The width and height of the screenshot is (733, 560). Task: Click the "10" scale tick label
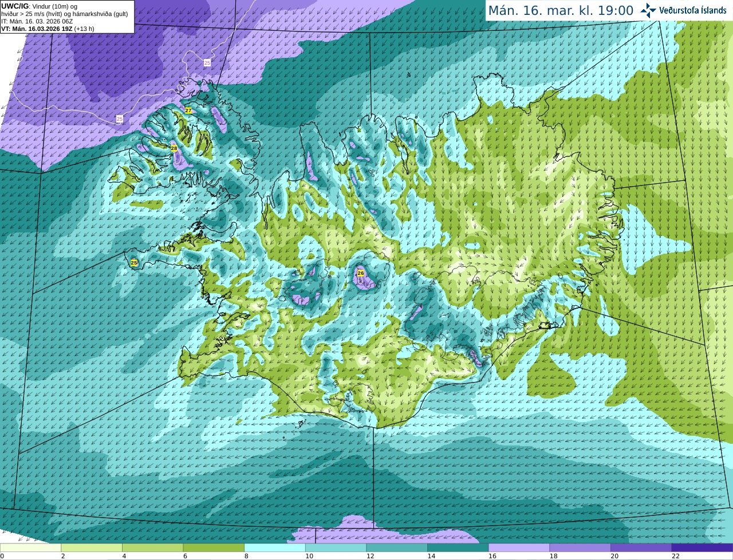click(309, 556)
